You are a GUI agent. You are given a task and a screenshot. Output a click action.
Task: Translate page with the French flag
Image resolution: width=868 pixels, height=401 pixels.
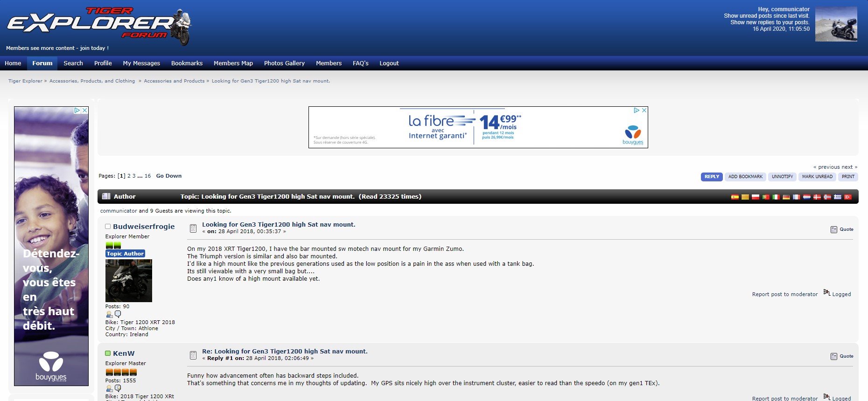click(x=796, y=197)
